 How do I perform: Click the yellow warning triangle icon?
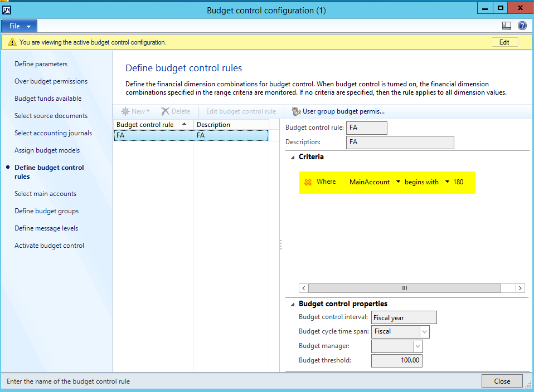coord(12,42)
